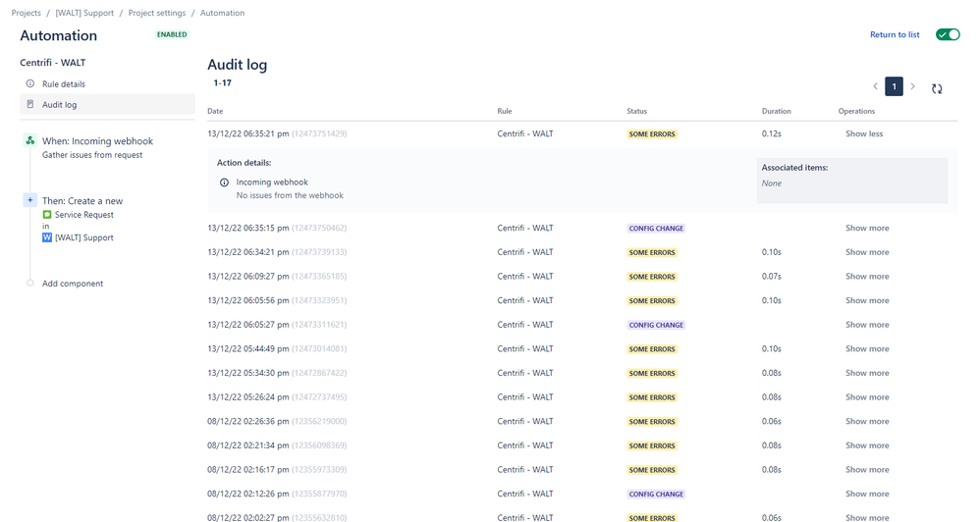Click the Audit log document icon
Screen dimensions: 980x522
click(30, 104)
